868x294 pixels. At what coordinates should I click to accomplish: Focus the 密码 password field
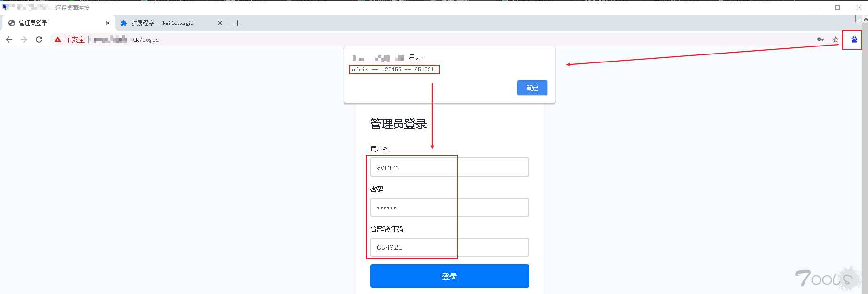[x=450, y=207]
